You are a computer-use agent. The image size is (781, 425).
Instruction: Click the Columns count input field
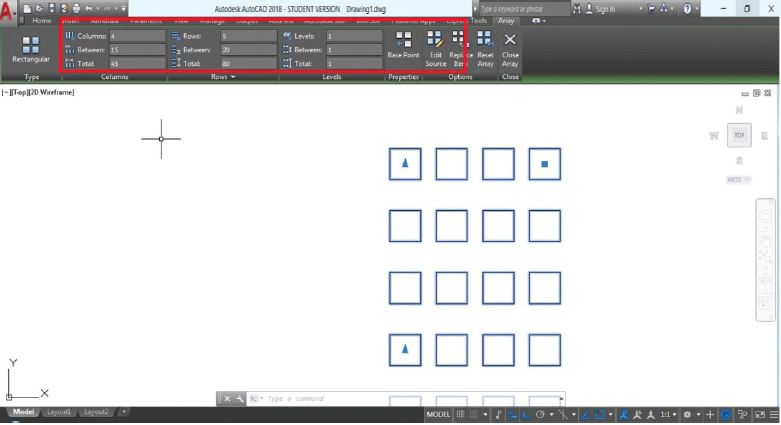click(137, 36)
